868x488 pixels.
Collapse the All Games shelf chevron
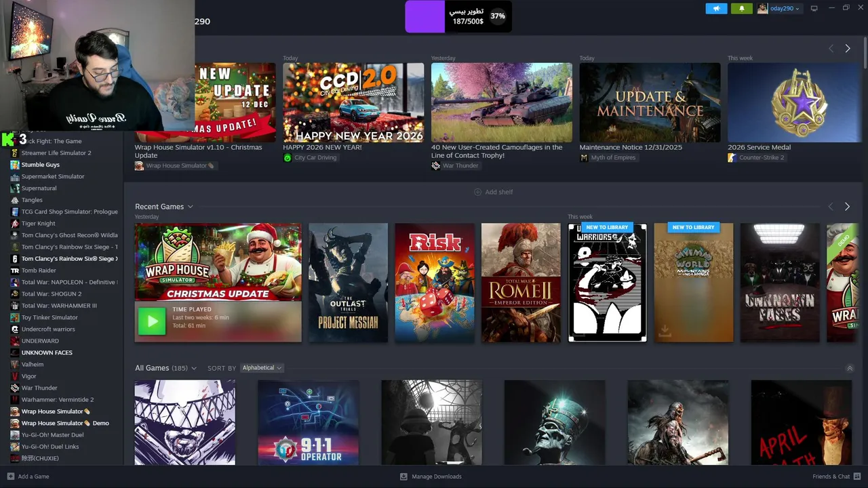point(850,368)
